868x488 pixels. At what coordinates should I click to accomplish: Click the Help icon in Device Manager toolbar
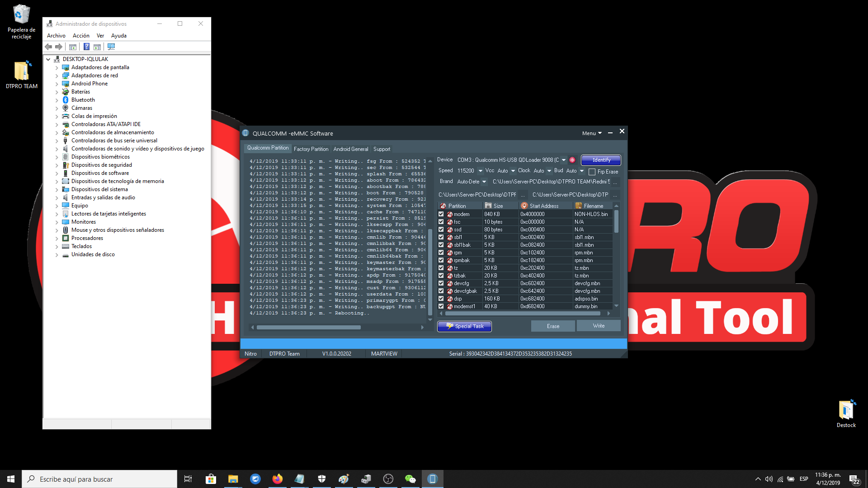pyautogui.click(x=86, y=47)
